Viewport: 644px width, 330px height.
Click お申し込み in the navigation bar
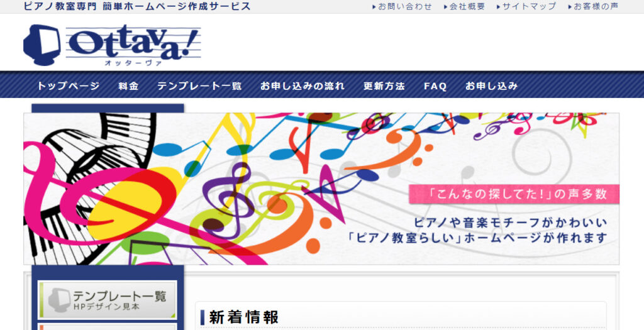pos(492,86)
